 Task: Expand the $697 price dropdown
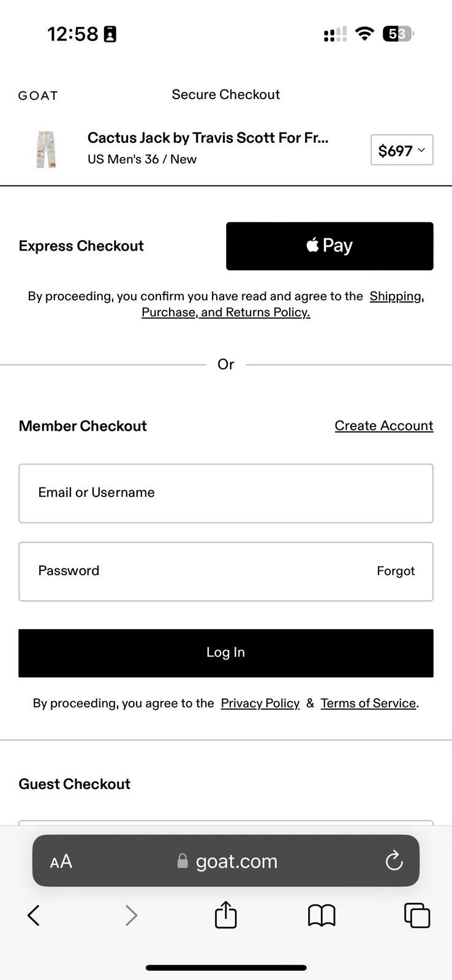click(402, 150)
